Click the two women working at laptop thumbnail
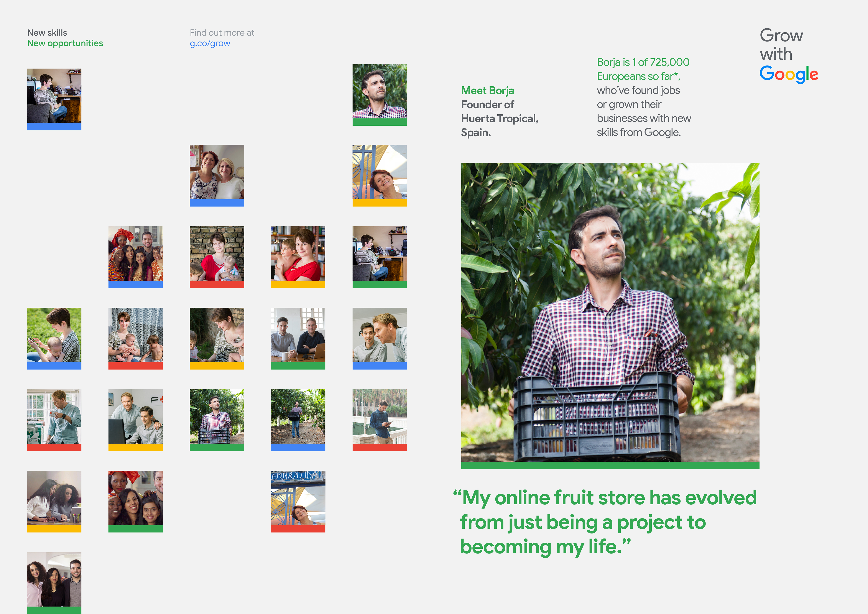Viewport: 868px width, 614px height. 54,498
